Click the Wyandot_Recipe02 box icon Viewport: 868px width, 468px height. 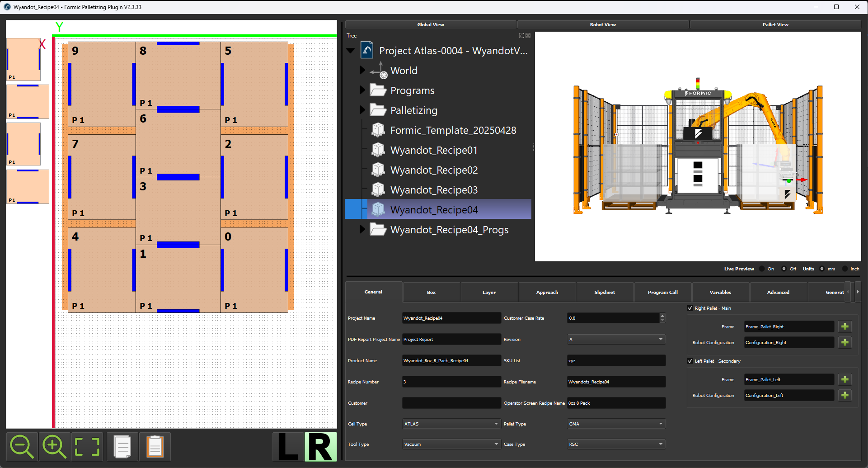[x=378, y=170]
